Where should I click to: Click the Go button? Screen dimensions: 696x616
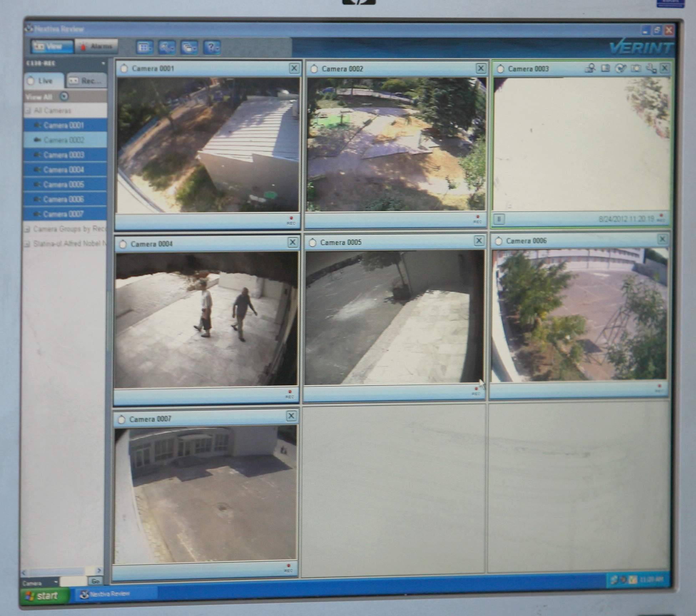tap(95, 581)
